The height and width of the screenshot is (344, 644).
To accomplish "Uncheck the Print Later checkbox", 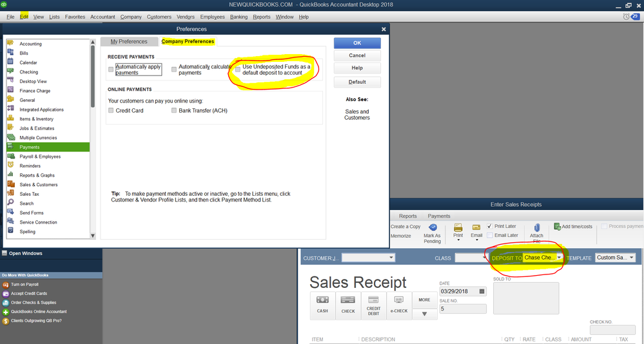I will (x=489, y=226).
